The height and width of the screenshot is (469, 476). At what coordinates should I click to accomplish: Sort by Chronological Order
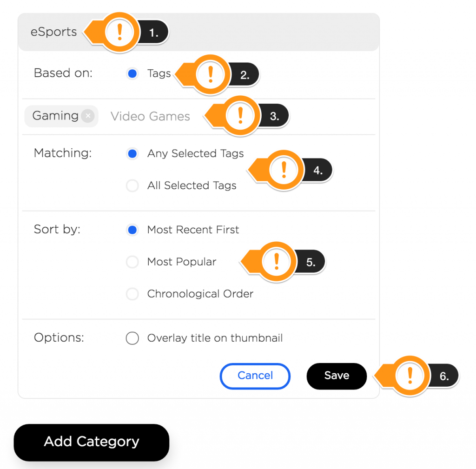[x=132, y=294]
